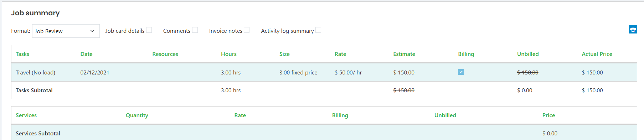Image resolution: width=644 pixels, height=140 pixels.
Task: Click the $50.00/hr rate cell
Action: pos(348,72)
